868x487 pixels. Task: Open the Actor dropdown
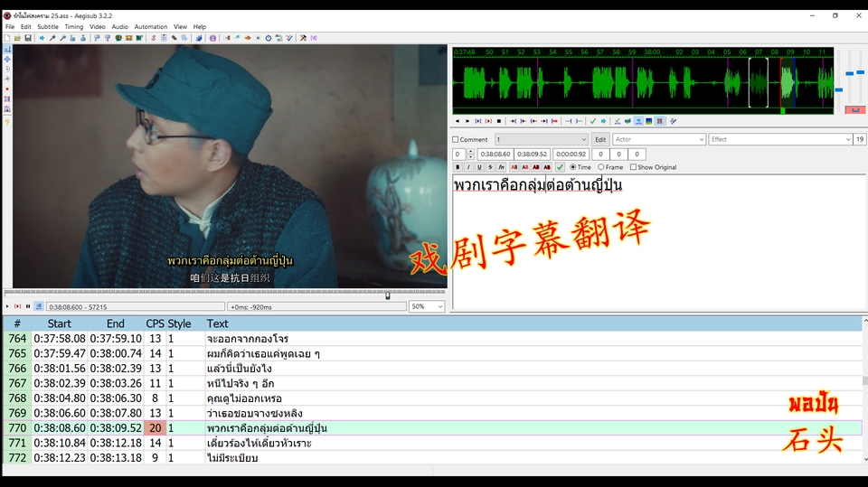[659, 139]
